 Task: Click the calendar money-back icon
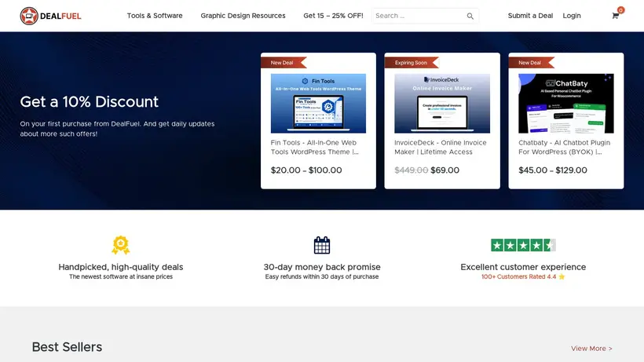[322, 245]
